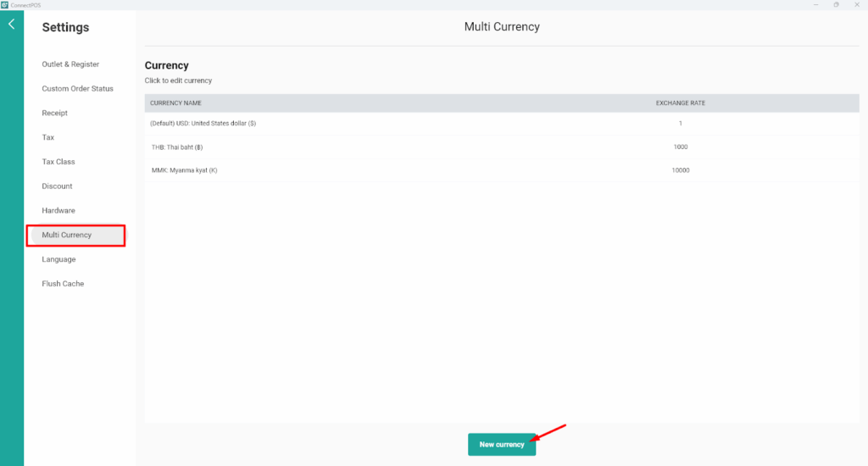The width and height of the screenshot is (868, 466).
Task: Switch to Language settings
Action: click(58, 259)
